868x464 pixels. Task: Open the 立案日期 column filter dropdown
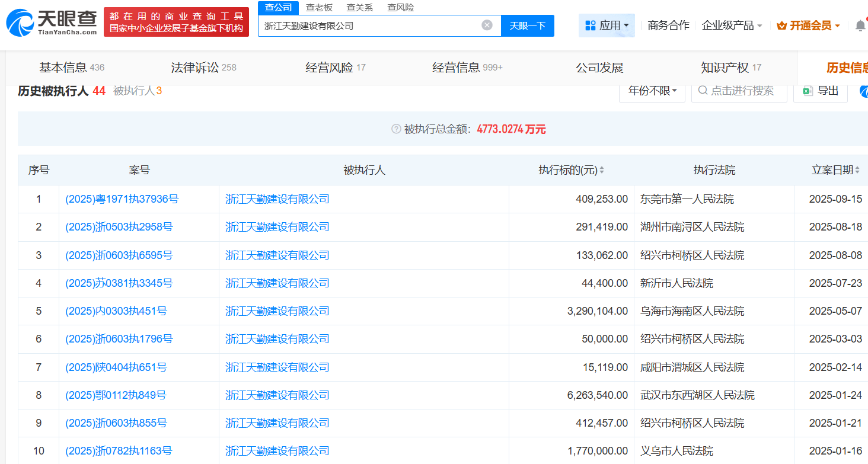pyautogui.click(x=857, y=171)
